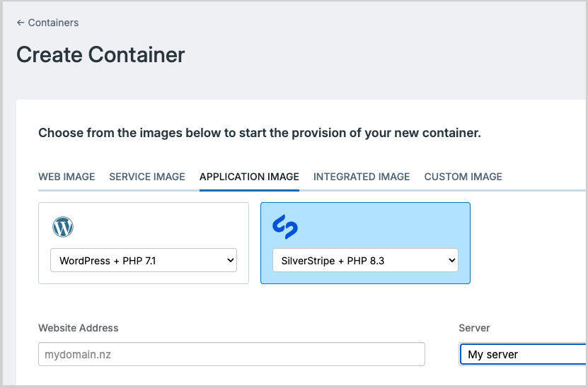Select the APPLICATION IMAGE tab
Viewport: 588px width, 388px height.
coord(249,177)
